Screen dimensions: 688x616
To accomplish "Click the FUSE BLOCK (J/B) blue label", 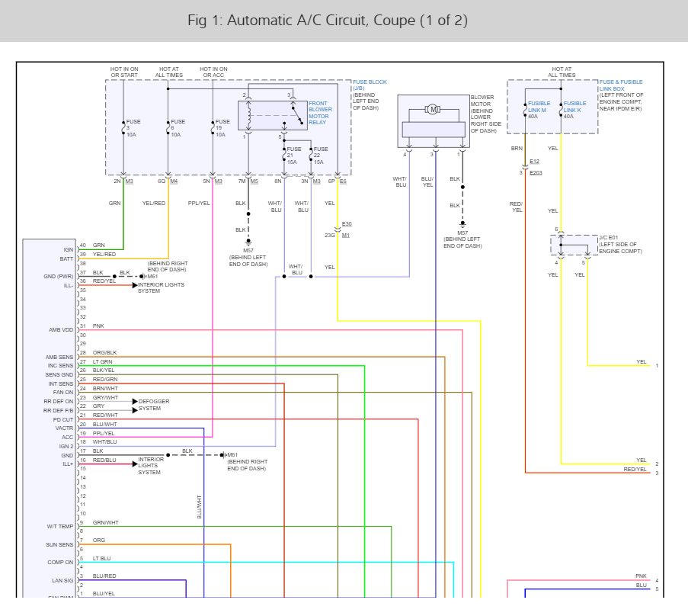I will [370, 85].
